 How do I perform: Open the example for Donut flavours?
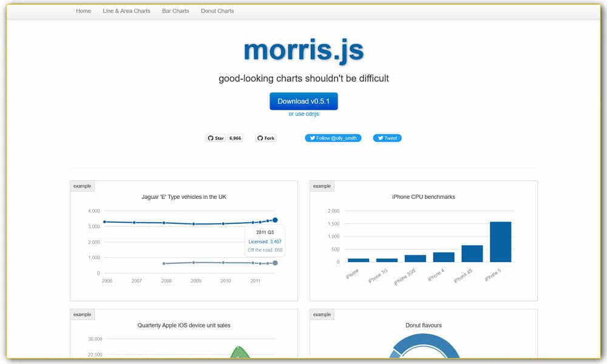coord(322,314)
